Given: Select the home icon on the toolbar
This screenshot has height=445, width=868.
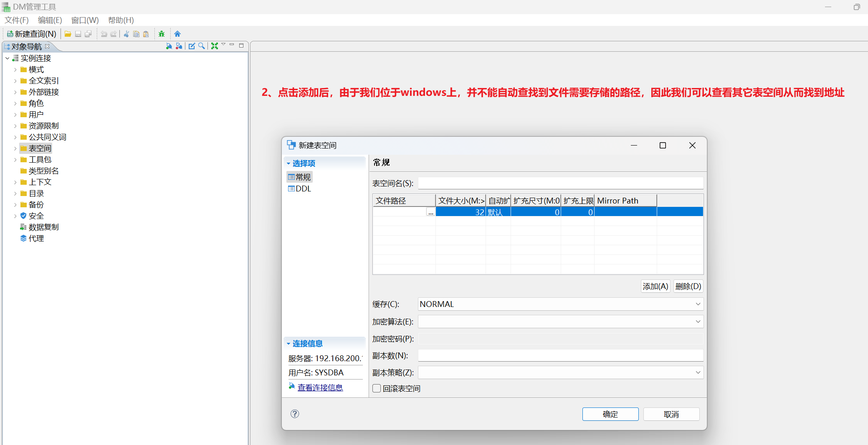Looking at the screenshot, I should (177, 34).
